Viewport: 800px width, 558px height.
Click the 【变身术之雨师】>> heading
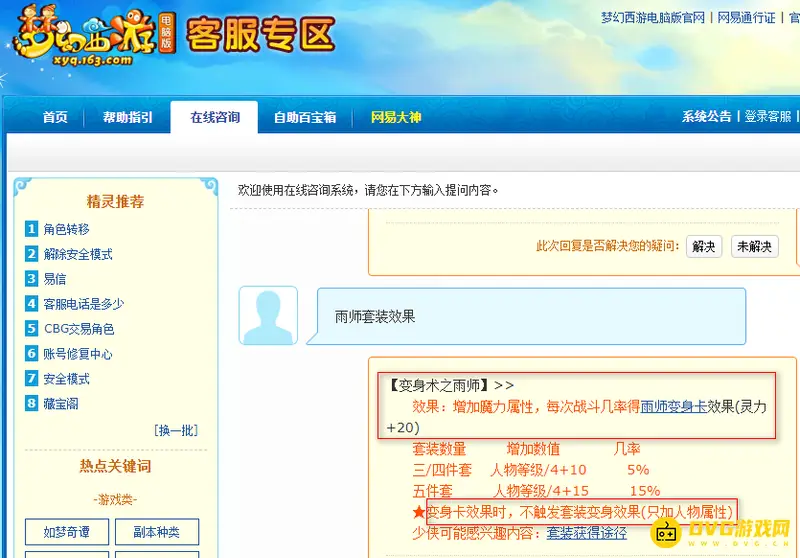[450, 385]
